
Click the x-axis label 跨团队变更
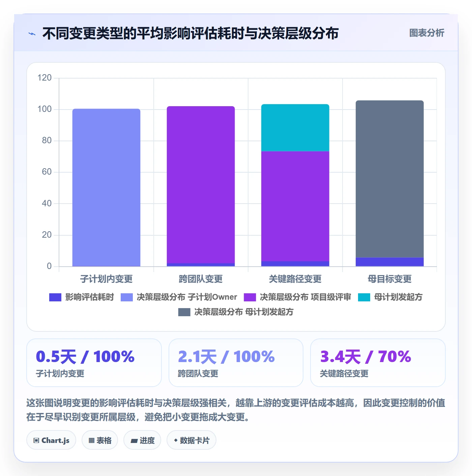[201, 279]
